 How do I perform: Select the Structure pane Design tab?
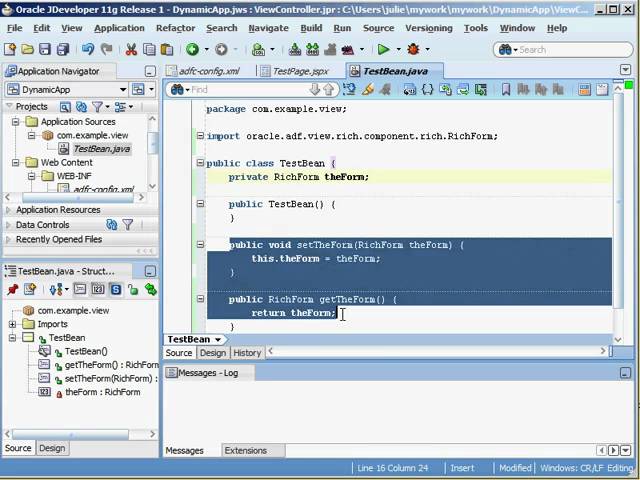pyautogui.click(x=52, y=448)
